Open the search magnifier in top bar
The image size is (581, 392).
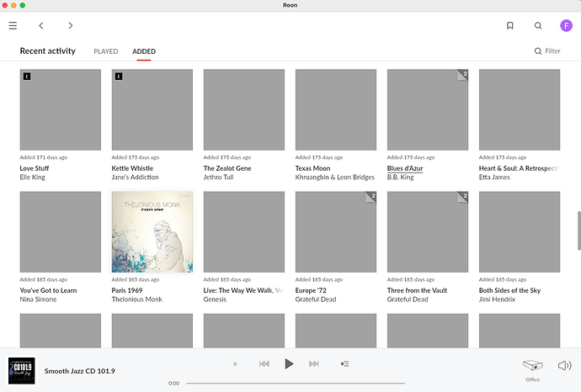coord(538,25)
